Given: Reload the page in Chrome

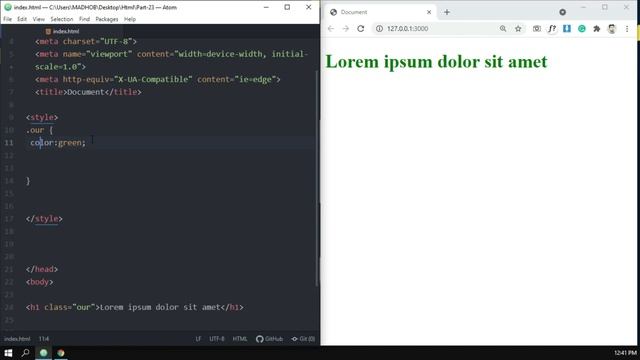Looking at the screenshot, I should [x=360, y=29].
